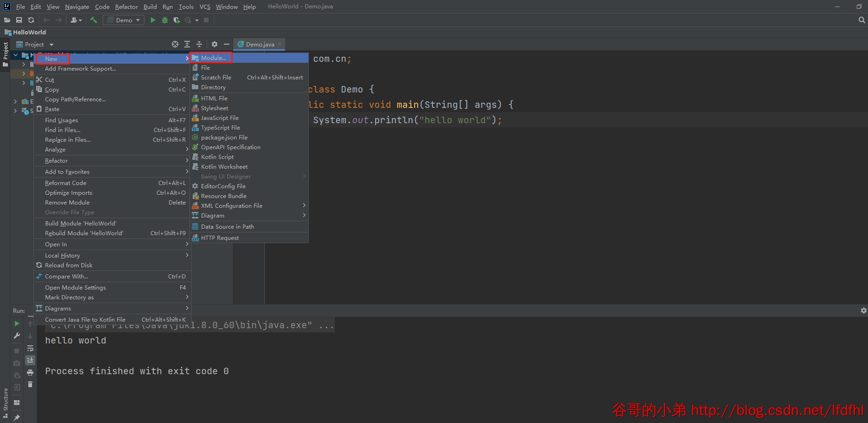Click Add Framework Support...
The height and width of the screenshot is (423, 868).
point(112,68)
